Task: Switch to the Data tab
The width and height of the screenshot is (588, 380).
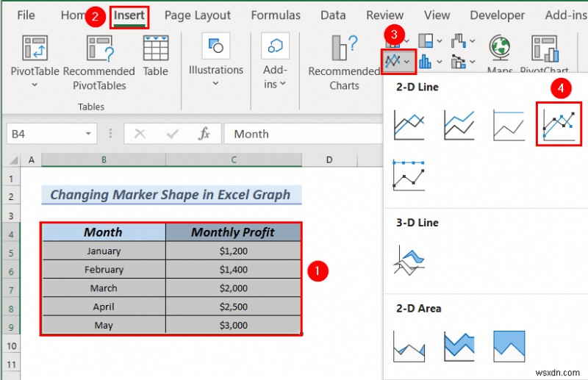Action: click(x=333, y=15)
